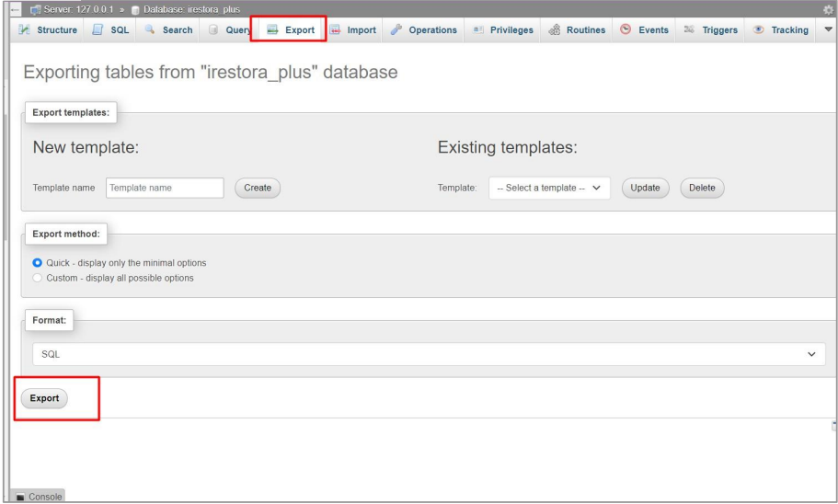This screenshot has width=838, height=504.
Task: Select Custom export method radio button
Action: coord(38,278)
